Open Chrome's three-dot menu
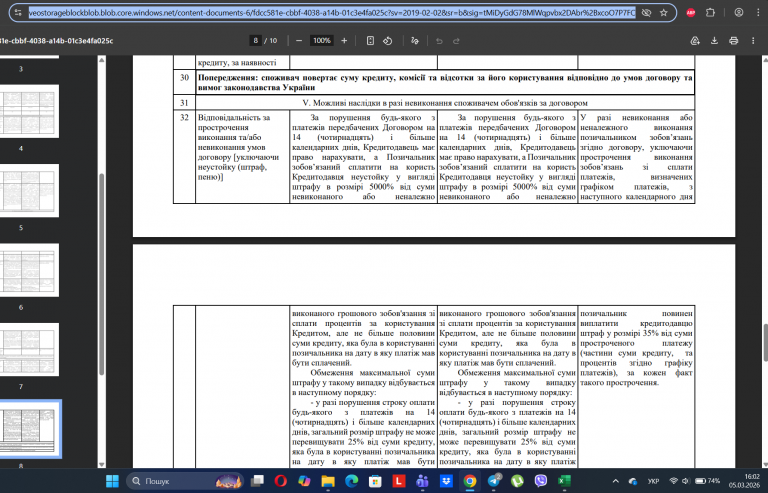Screen dimensions: 768x493 [758, 13]
